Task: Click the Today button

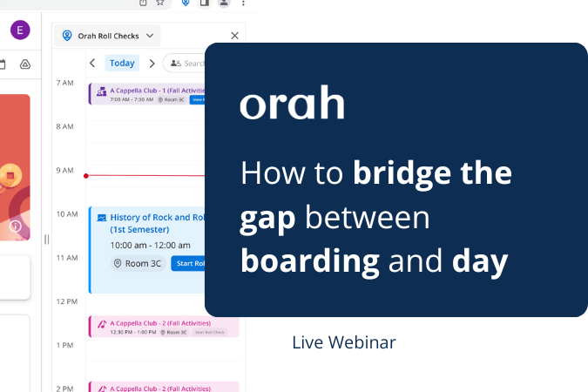Action: click(x=122, y=63)
